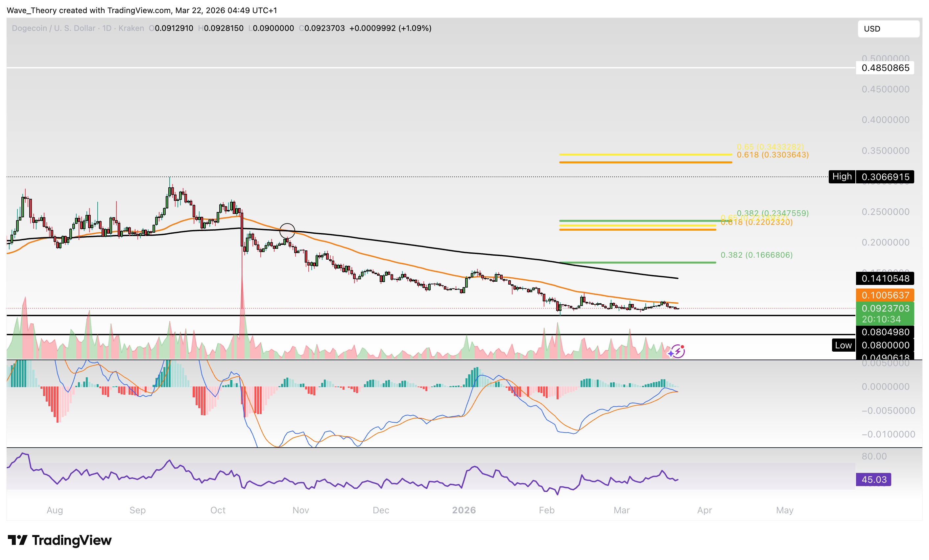929x560 pixels.
Task: Click the 0.0804980 support line price label
Action: 885,332
